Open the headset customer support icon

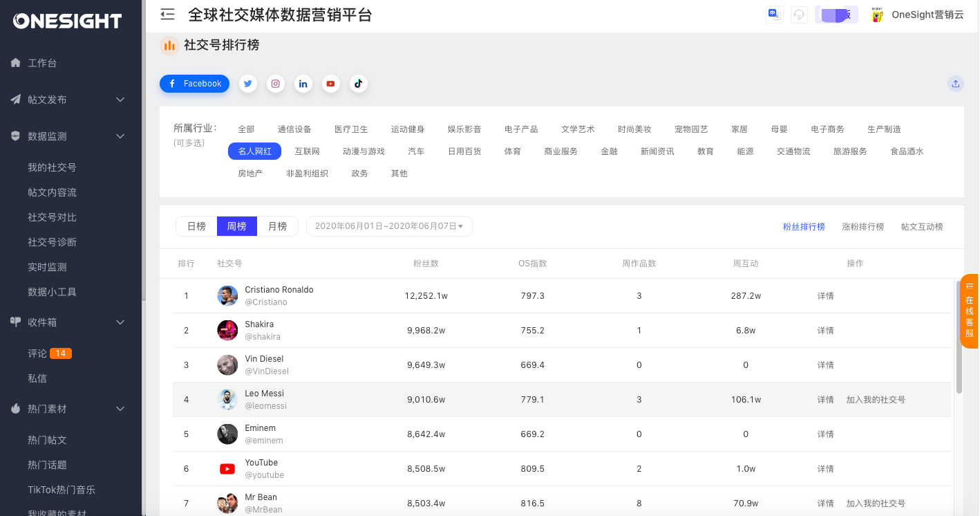800,15
